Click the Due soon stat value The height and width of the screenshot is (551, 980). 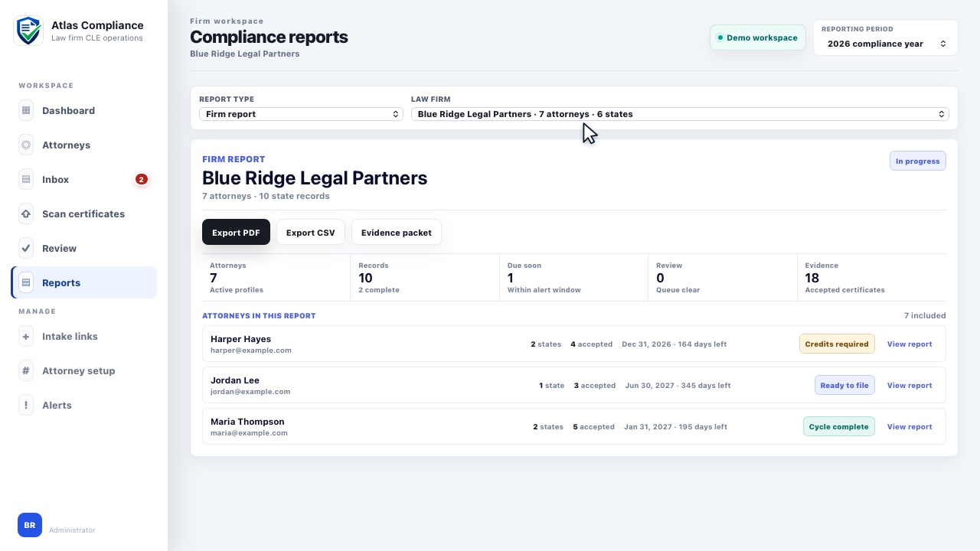tap(511, 278)
